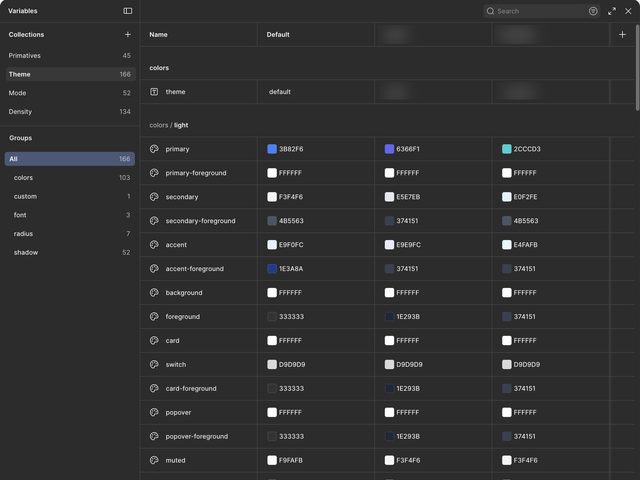
Task: Click the 'F9FAFB' muted value
Action: click(x=291, y=460)
